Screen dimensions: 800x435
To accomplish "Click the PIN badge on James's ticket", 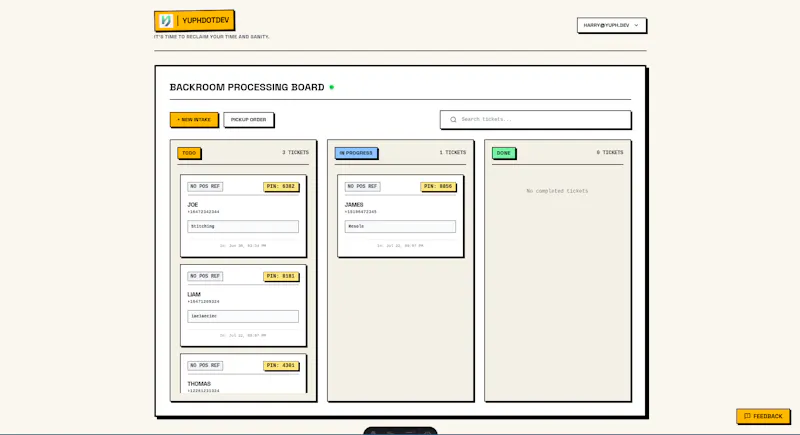I will click(x=438, y=187).
